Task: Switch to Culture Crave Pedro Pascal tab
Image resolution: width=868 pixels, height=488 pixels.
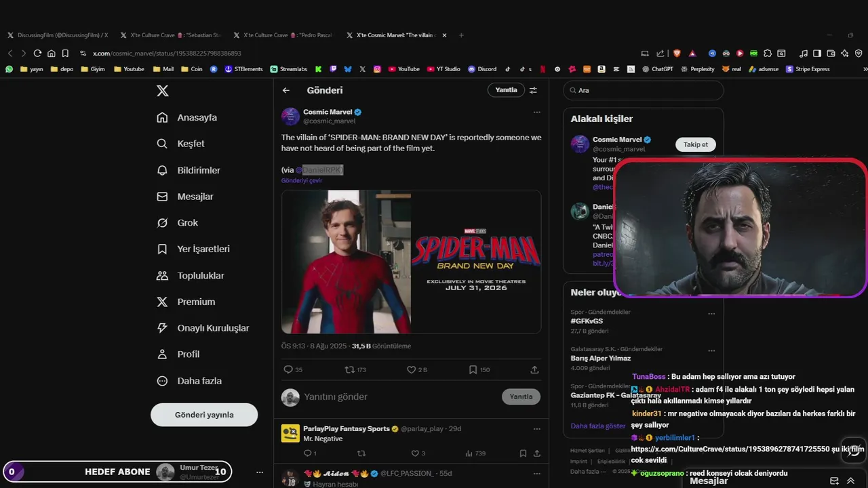Action: 283,35
